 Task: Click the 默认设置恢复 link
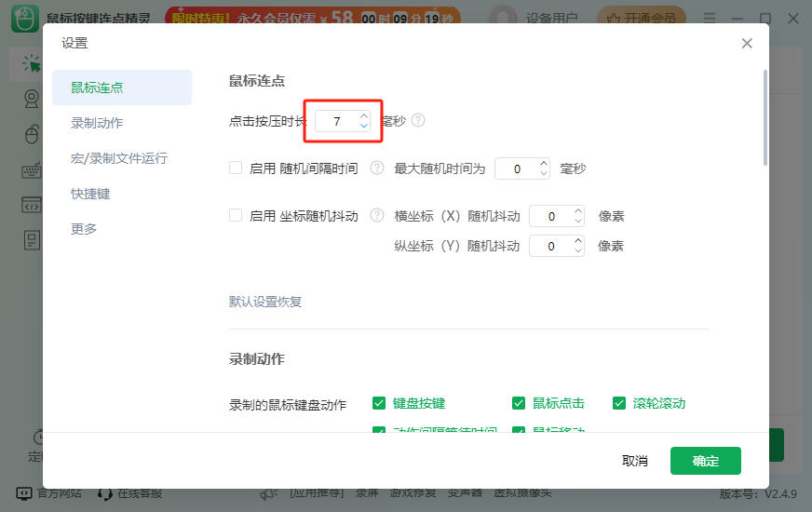[265, 302]
